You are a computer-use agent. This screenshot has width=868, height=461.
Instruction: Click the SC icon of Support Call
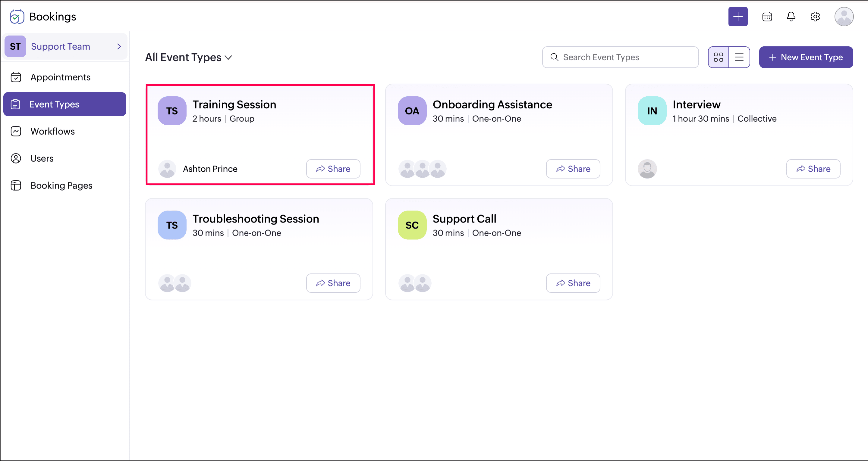412,225
